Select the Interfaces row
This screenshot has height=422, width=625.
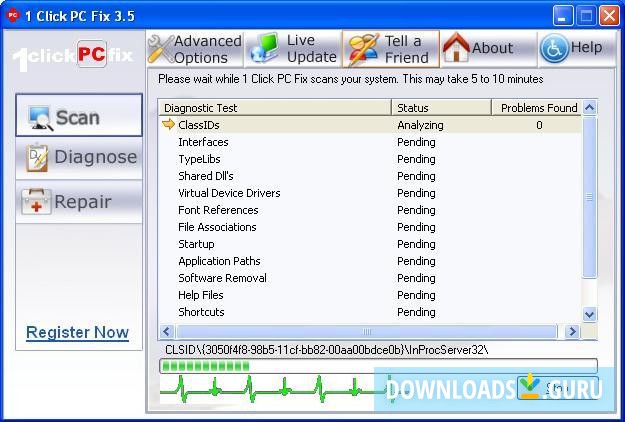pyautogui.click(x=369, y=142)
